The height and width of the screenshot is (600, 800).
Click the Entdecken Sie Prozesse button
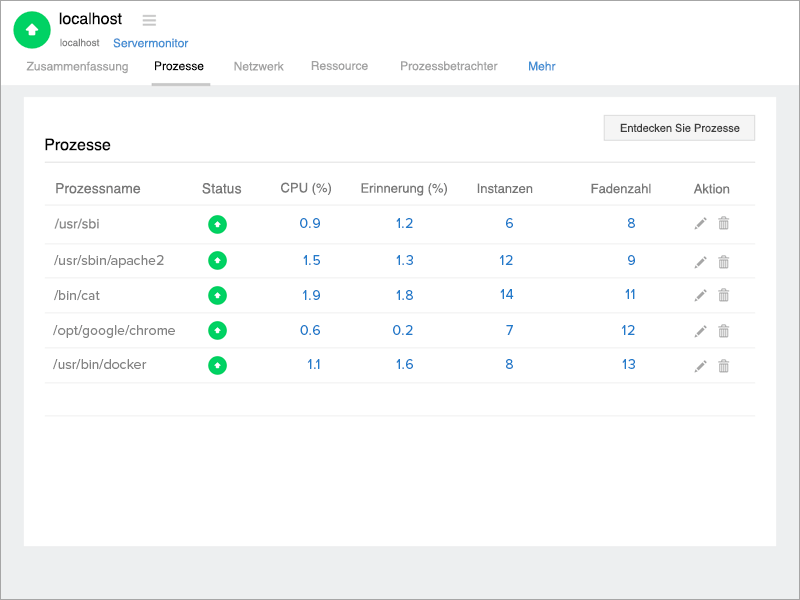pos(679,128)
